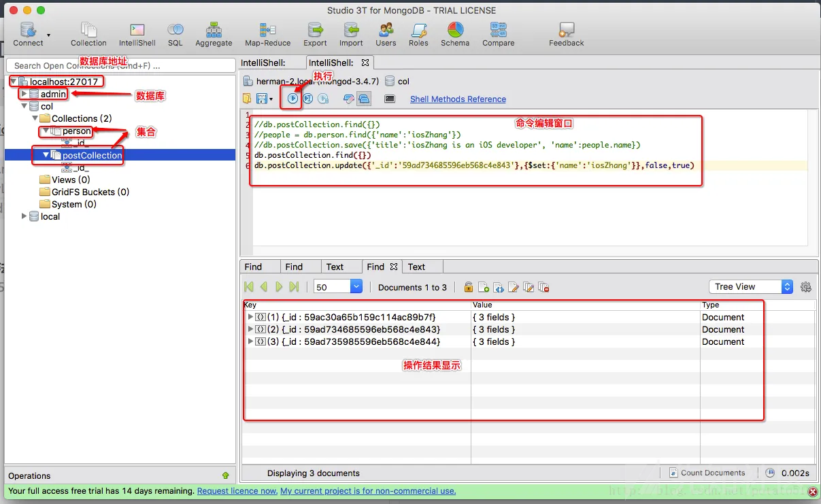The image size is (821, 504).
Task: Expand result document (2)
Action: (x=250, y=329)
